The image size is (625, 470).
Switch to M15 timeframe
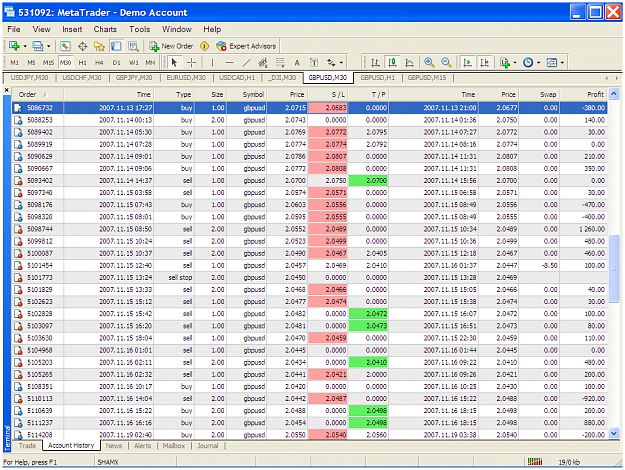[x=48, y=63]
